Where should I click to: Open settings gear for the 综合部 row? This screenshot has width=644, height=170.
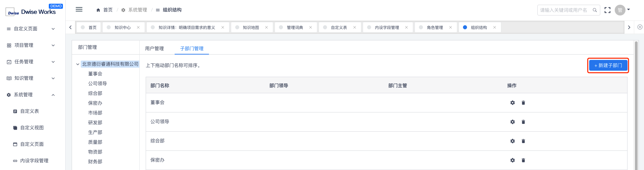[x=512, y=141]
